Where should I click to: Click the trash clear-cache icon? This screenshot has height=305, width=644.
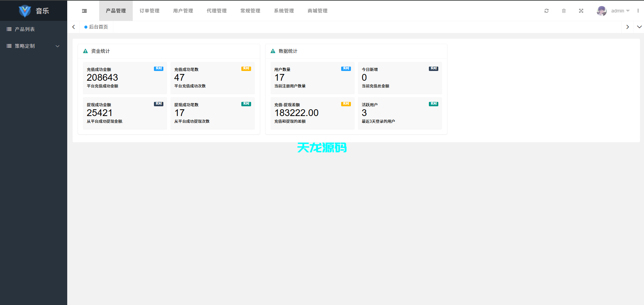click(564, 10)
